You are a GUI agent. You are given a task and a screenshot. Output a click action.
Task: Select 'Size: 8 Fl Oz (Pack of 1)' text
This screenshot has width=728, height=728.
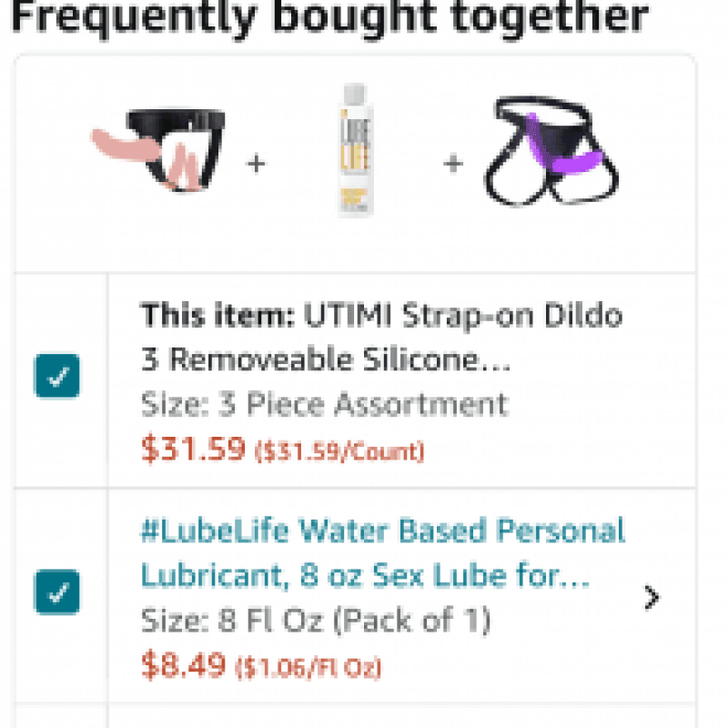315,621
